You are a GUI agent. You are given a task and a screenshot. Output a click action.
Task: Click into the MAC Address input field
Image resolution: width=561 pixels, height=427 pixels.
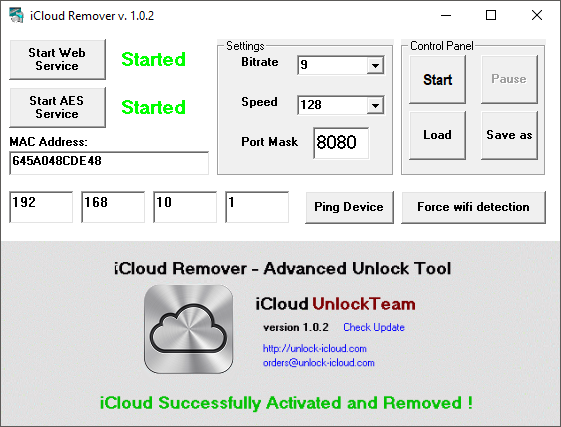point(109,163)
